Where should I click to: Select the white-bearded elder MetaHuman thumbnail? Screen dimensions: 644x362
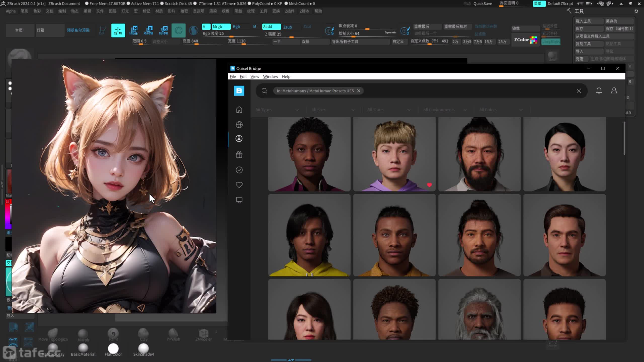(479, 309)
